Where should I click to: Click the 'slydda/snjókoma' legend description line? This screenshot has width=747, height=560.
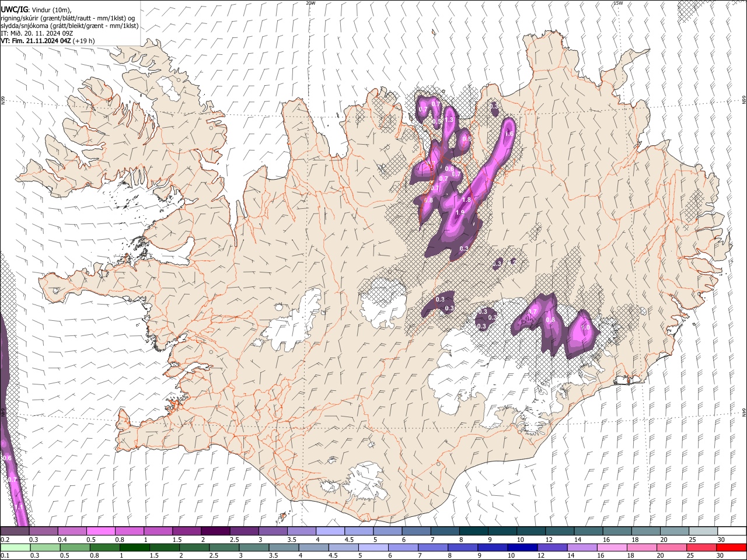click(x=69, y=26)
